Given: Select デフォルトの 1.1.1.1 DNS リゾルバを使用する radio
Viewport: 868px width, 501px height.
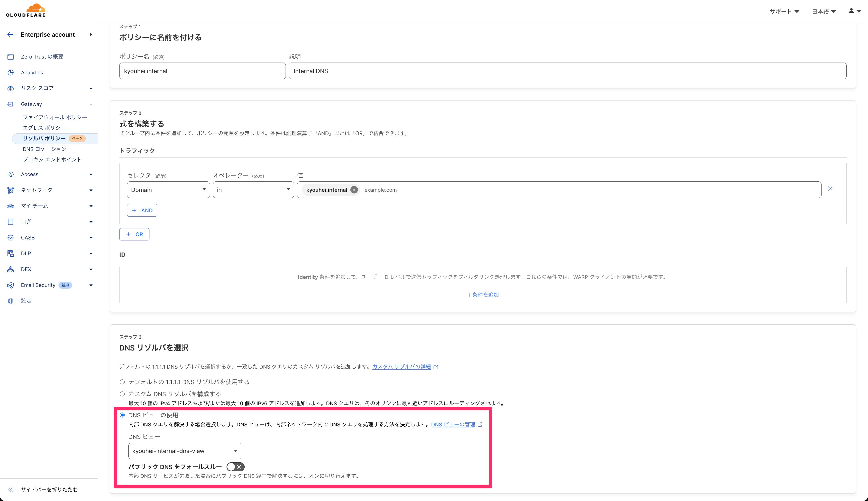Looking at the screenshot, I should (122, 382).
